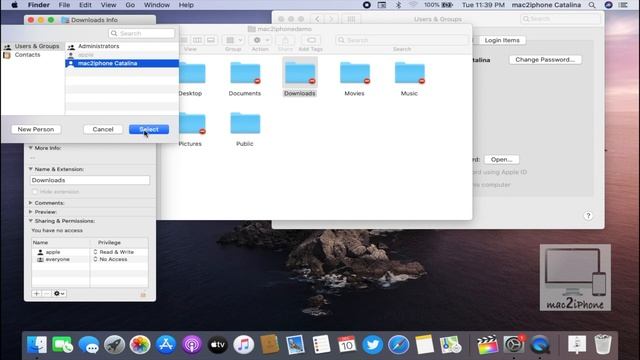Open the File menu
640x360 pixels.
[64, 5]
